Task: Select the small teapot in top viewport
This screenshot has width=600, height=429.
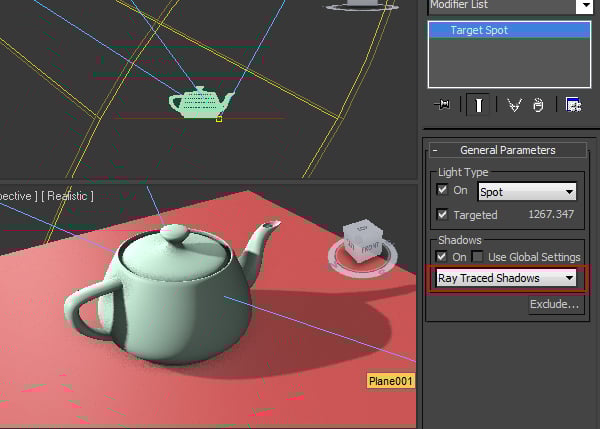Action: [x=201, y=103]
